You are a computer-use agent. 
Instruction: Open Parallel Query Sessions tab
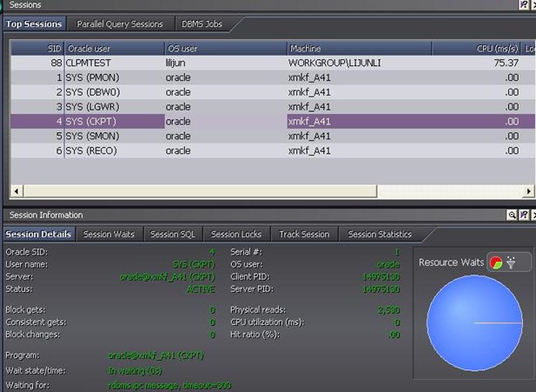(x=120, y=24)
